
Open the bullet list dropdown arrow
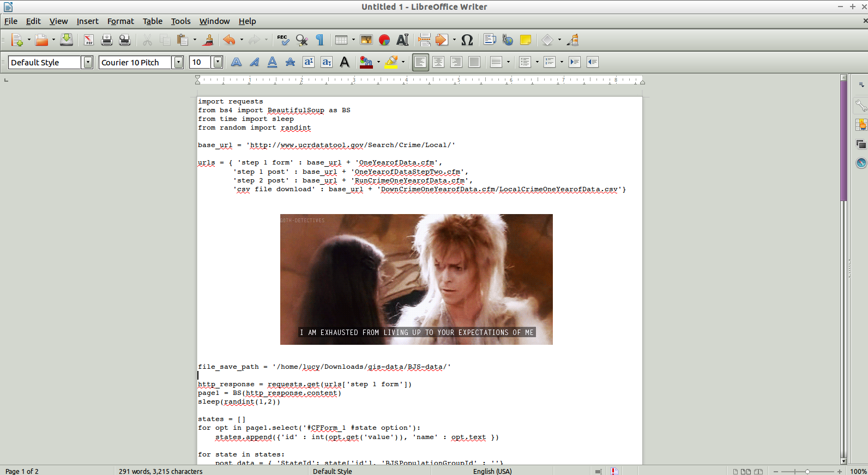pyautogui.click(x=537, y=62)
